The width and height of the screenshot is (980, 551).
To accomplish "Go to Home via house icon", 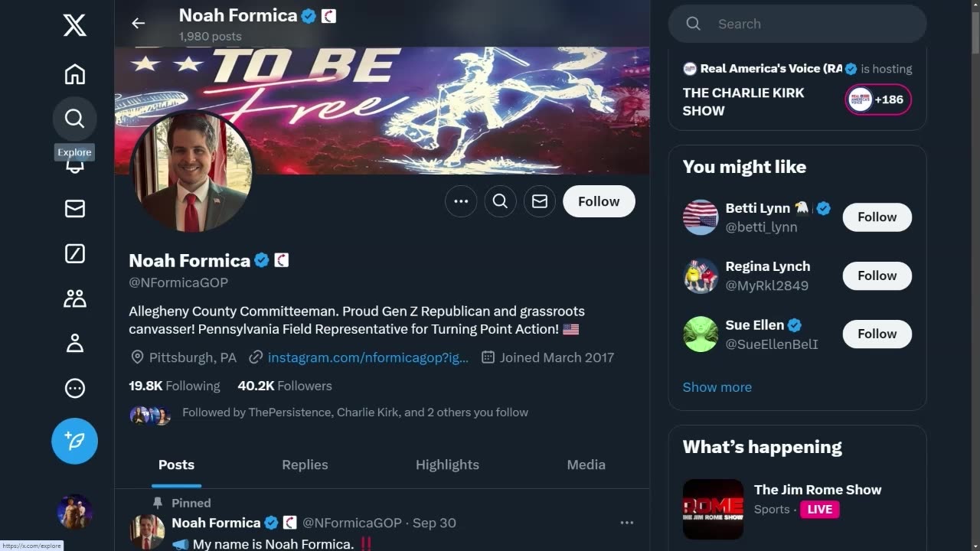I will [74, 74].
